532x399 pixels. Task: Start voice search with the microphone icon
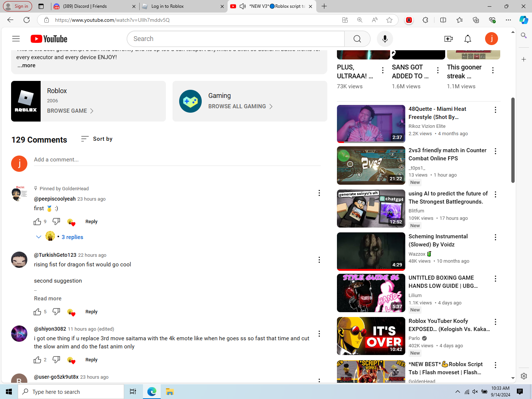[x=385, y=39]
